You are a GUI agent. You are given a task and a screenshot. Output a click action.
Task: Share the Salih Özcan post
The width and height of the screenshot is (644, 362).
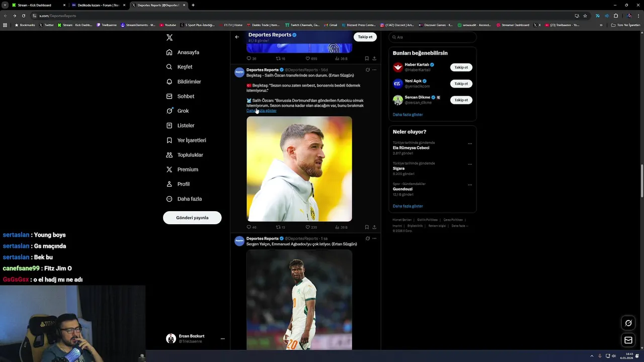tap(374, 227)
